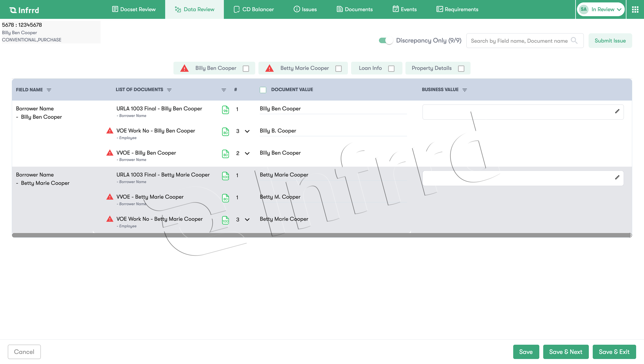The height and width of the screenshot is (364, 644).
Task: Open the apps grid menu icon
Action: 635,10
